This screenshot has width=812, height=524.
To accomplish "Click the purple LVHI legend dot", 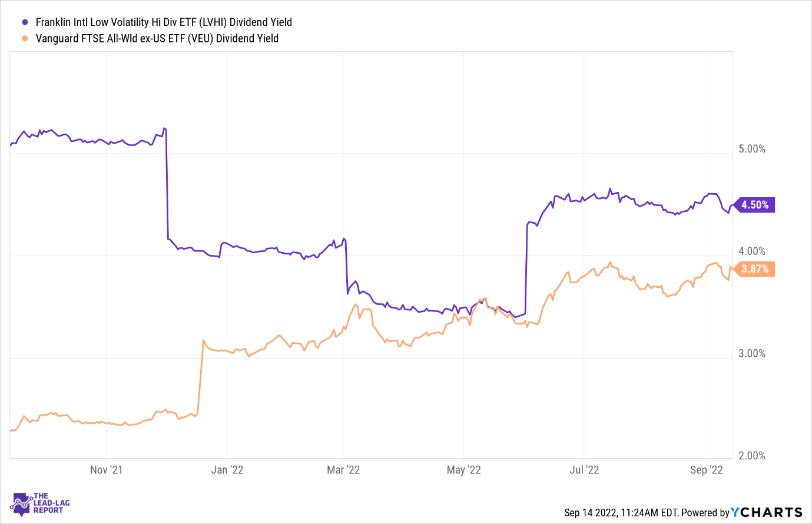I will pyautogui.click(x=25, y=22).
